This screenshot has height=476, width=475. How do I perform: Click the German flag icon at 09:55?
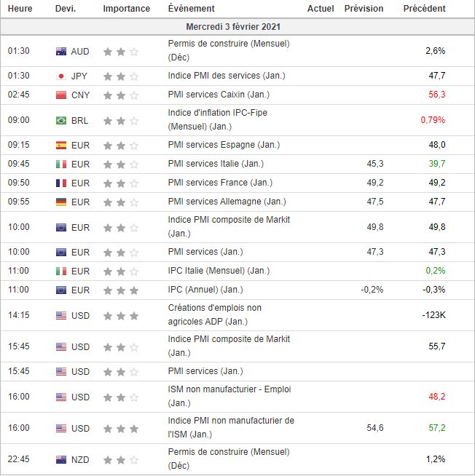click(61, 202)
